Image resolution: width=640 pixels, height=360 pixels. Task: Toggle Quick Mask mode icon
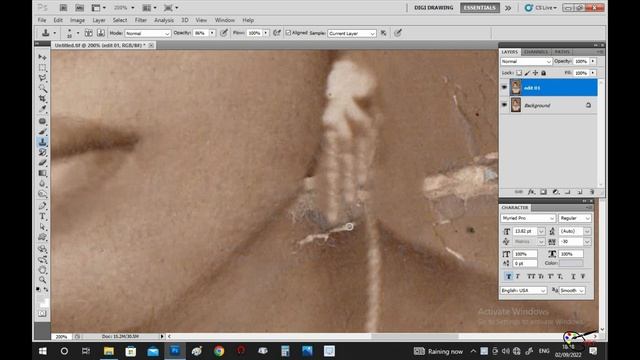pyautogui.click(x=42, y=313)
